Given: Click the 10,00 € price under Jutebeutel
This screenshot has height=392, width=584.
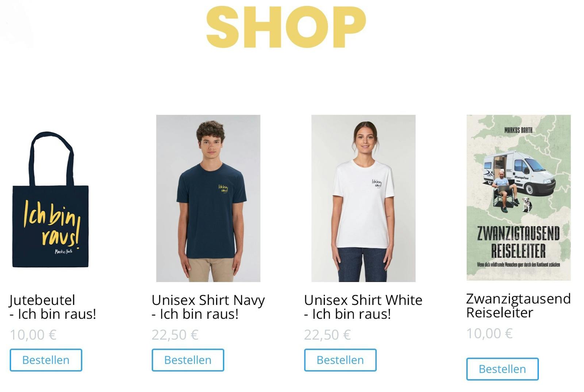Looking at the screenshot, I should pos(33,335).
